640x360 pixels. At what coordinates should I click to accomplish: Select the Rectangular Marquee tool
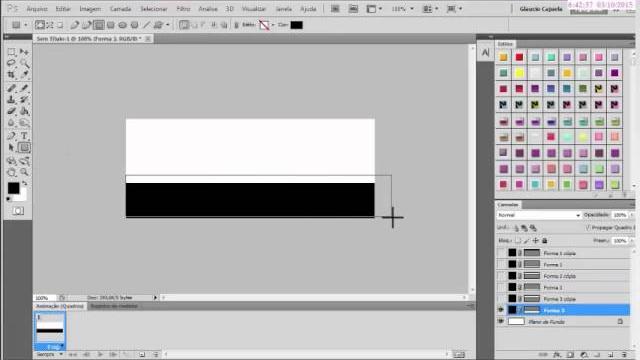coord(11,52)
